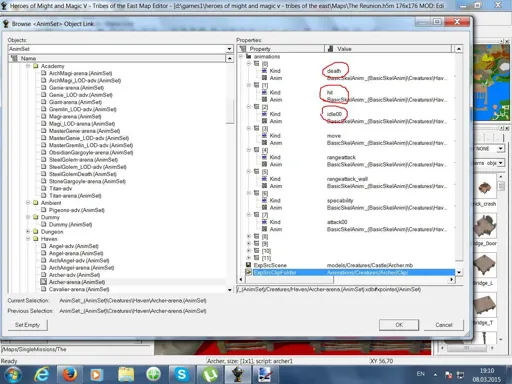Click the Dungeon folder icon

tap(36, 231)
